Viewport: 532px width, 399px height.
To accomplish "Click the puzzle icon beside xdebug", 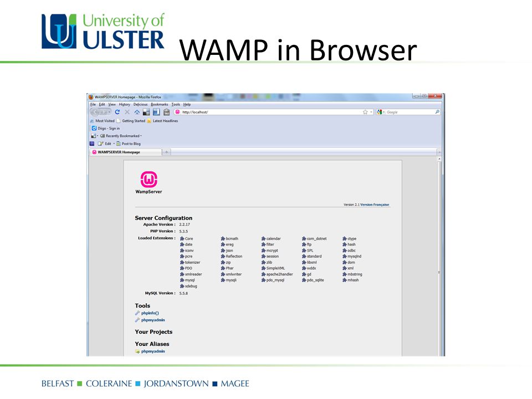I will click(x=182, y=287).
